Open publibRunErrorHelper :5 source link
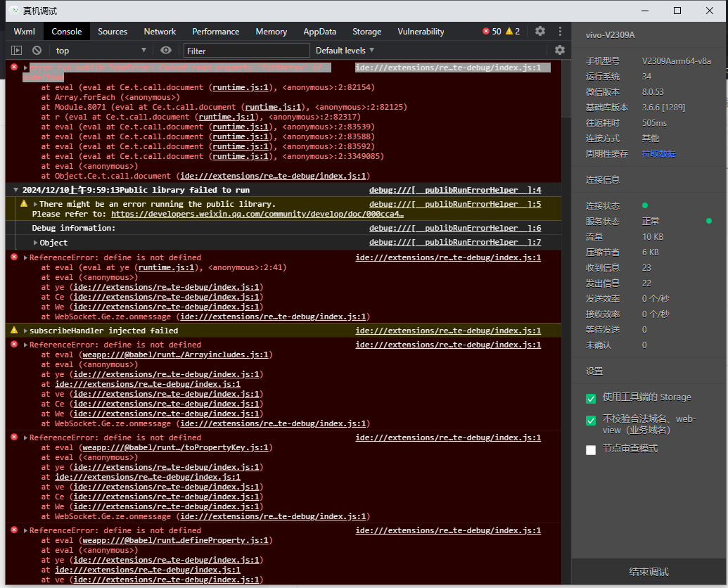Screen dimensions: 728x588 click(x=455, y=204)
